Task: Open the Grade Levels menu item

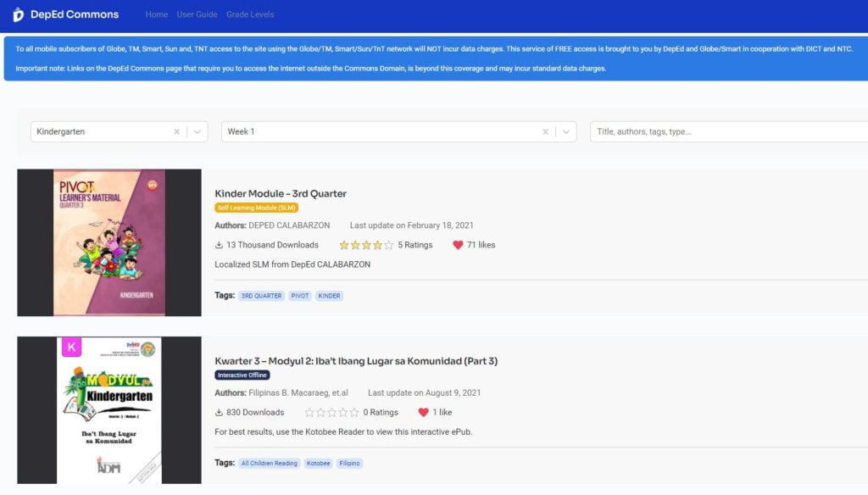Action: (250, 14)
